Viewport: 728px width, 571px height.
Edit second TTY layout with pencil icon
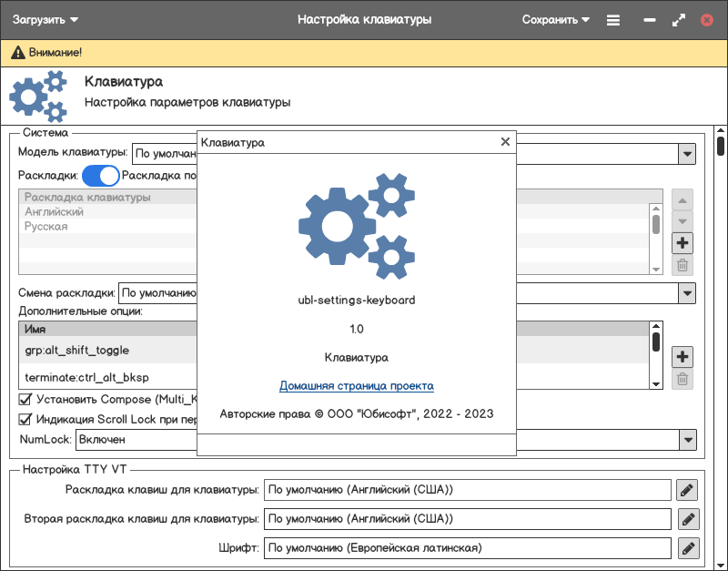pyautogui.click(x=688, y=520)
